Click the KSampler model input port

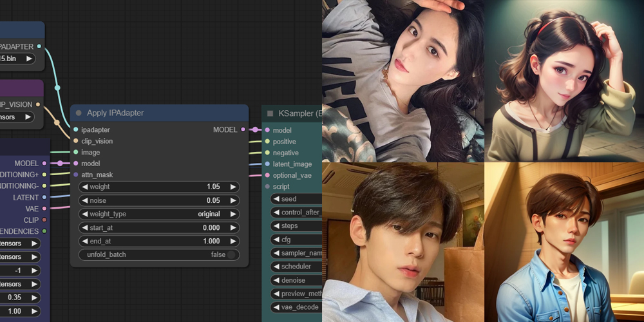(267, 130)
